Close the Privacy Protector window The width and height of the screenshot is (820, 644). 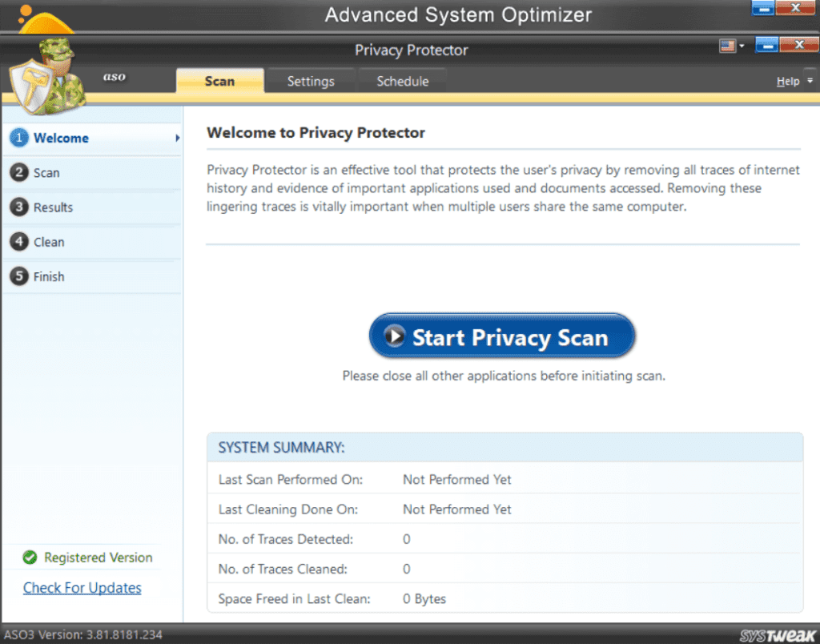tap(798, 45)
